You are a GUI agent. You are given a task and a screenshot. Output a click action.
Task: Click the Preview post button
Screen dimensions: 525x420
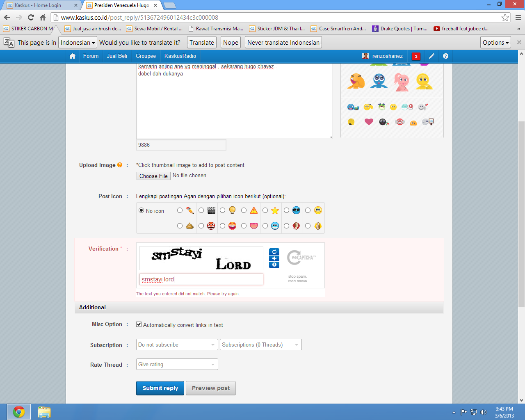211,388
